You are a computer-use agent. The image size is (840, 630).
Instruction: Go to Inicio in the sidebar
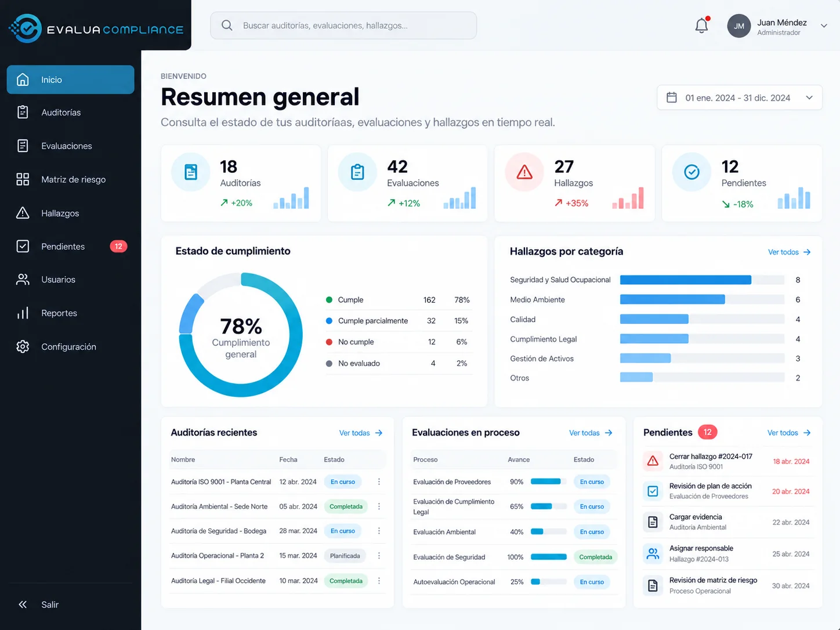70,79
